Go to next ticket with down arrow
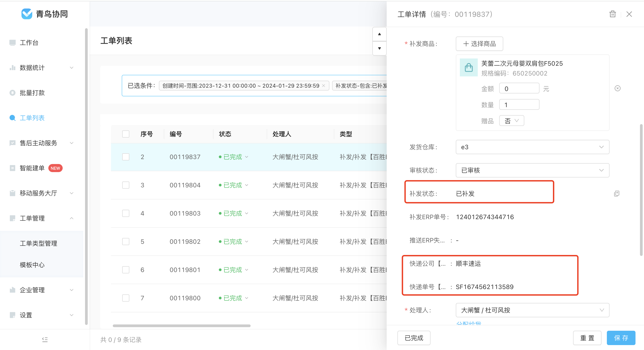Viewport: 644px width, 350px height. pyautogui.click(x=379, y=48)
